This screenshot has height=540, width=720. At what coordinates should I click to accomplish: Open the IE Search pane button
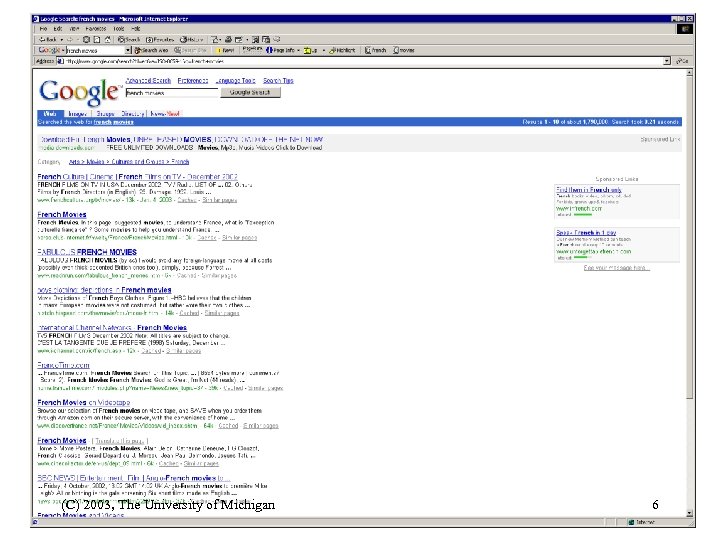point(129,39)
